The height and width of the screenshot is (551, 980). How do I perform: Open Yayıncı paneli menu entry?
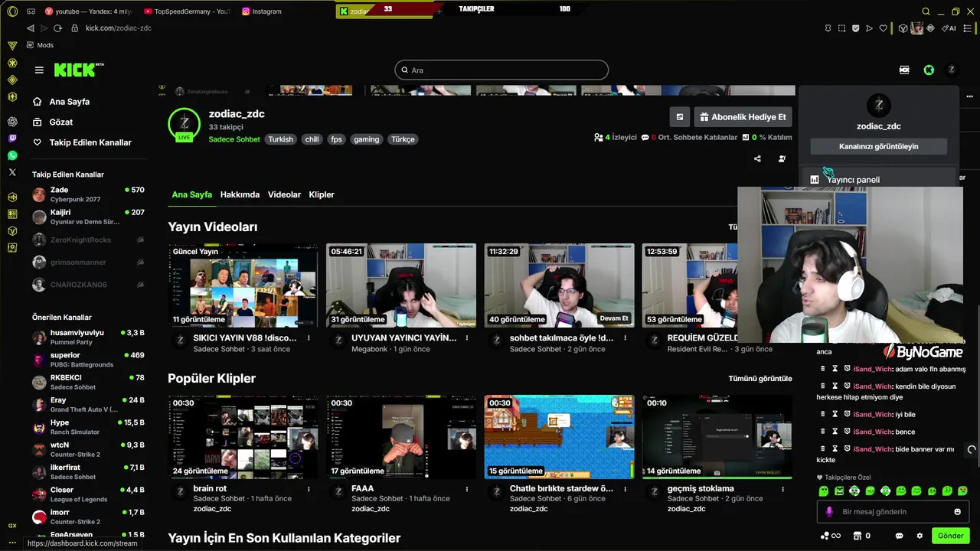[878, 180]
